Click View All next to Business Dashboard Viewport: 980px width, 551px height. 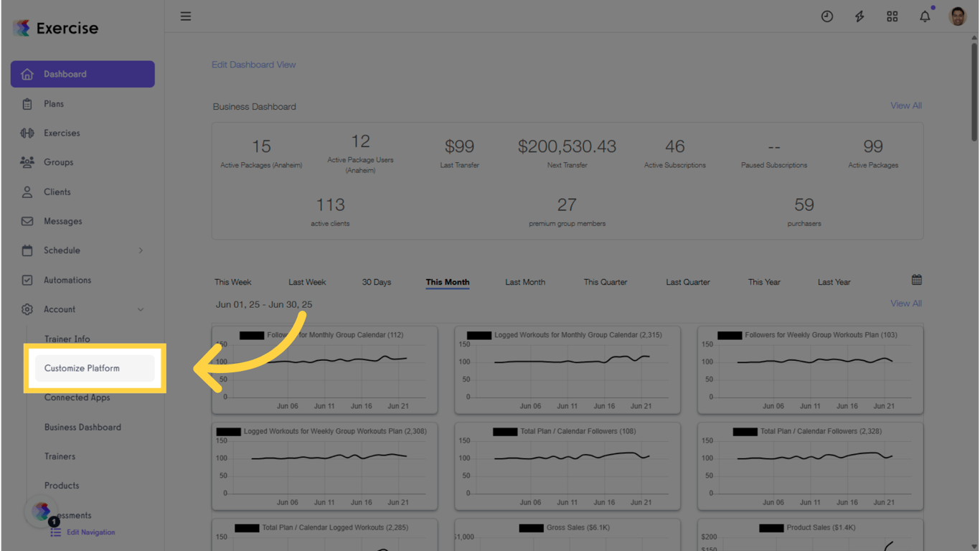(x=905, y=105)
